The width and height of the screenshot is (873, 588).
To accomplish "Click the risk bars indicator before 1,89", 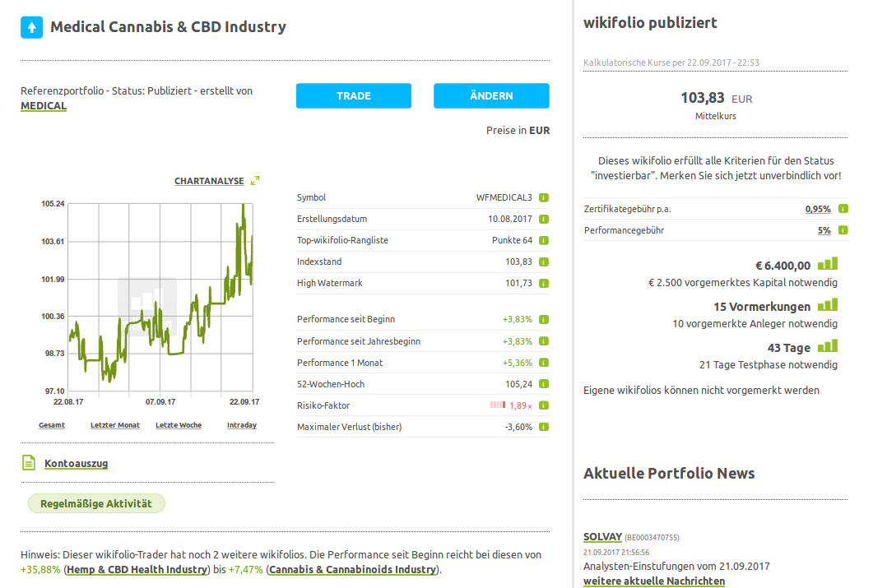I will [498, 405].
